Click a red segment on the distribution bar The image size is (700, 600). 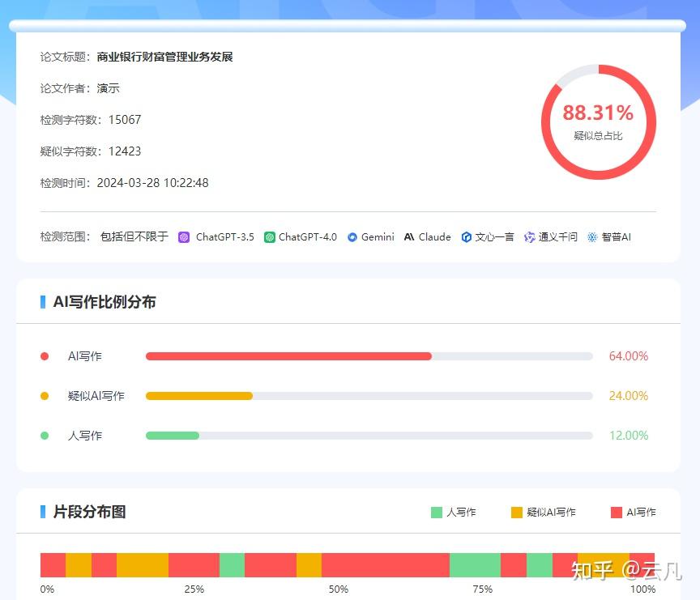tap(53, 560)
